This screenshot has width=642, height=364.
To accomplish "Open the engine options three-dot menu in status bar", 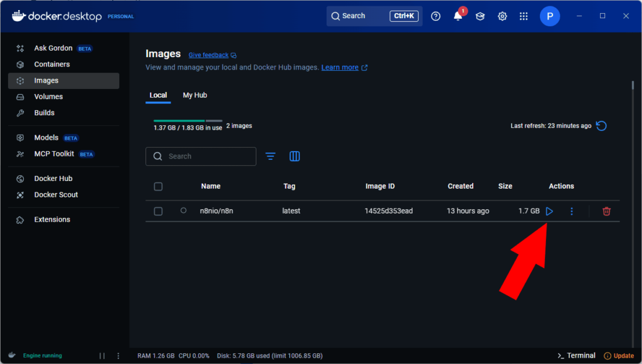I will pyautogui.click(x=118, y=356).
